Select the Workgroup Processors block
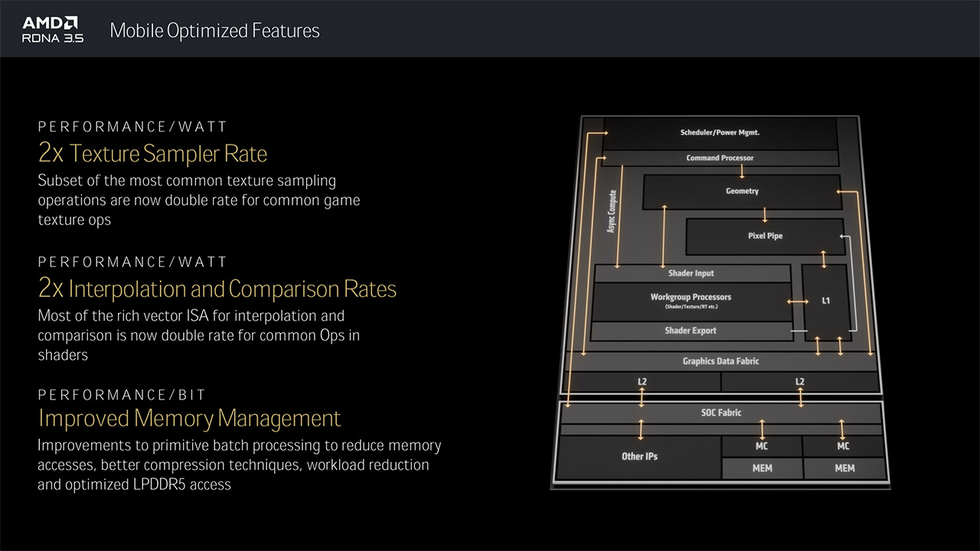This screenshot has width=980, height=551. (691, 299)
